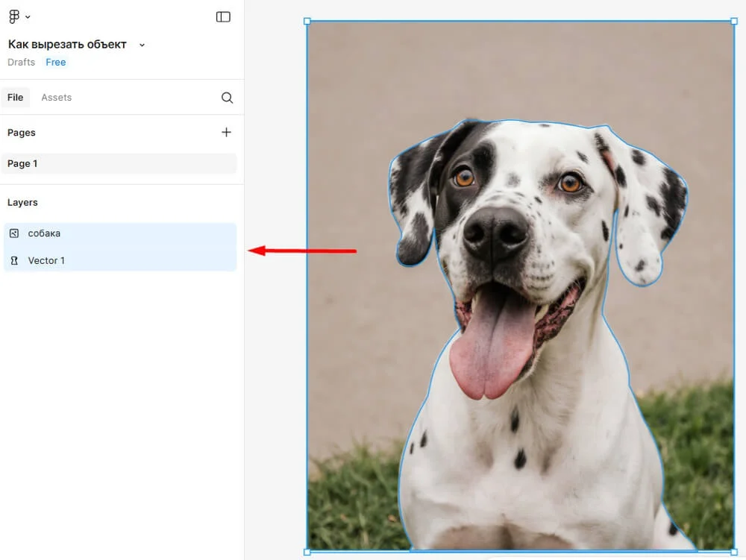Click the file title Как вырезать объект
The width and height of the screenshot is (746, 560).
(67, 44)
